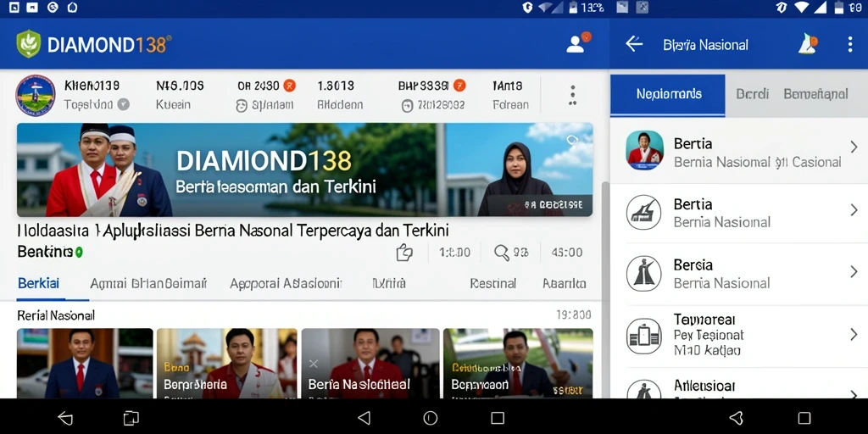
Task: Open the Beria Nasioflheal news thumbnail
Action: pos(370,363)
